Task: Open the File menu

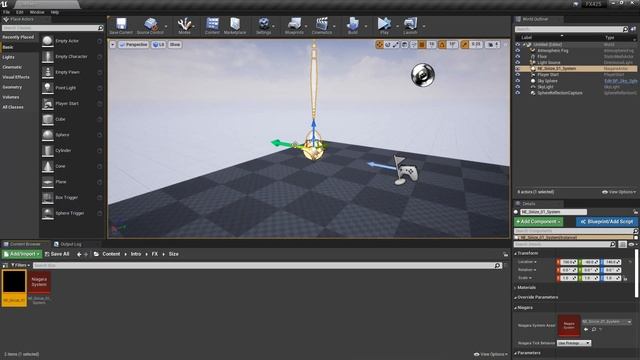Action: point(7,12)
